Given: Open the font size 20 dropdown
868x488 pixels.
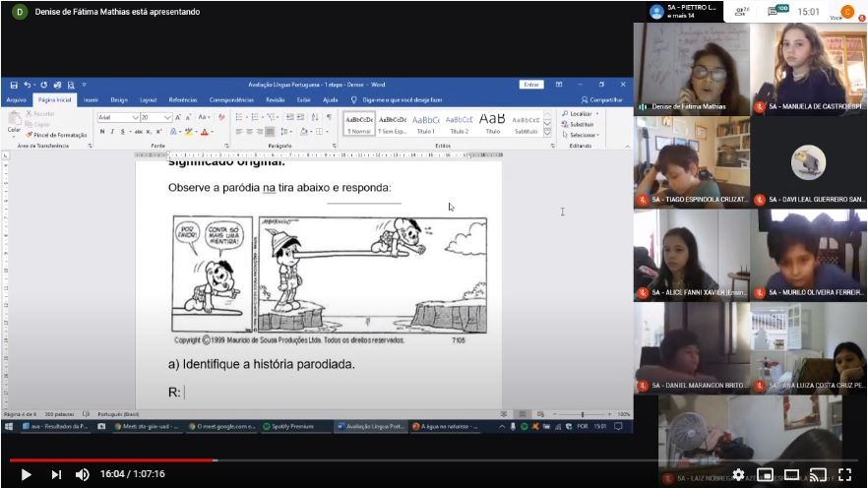Looking at the screenshot, I should [x=166, y=117].
